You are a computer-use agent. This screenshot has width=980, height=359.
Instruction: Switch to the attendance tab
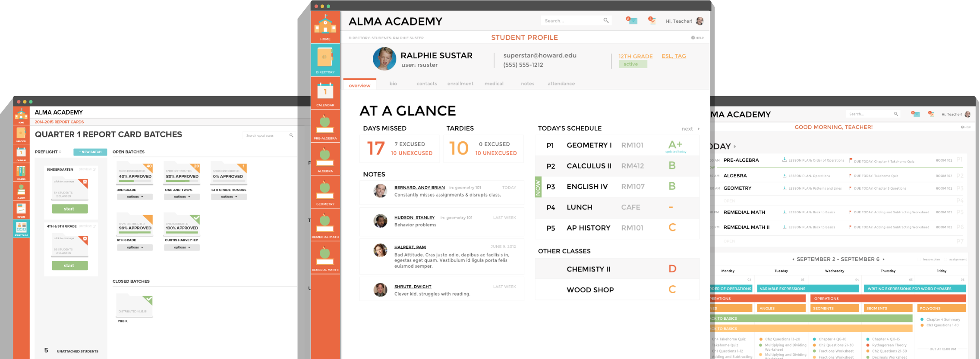coord(561,84)
